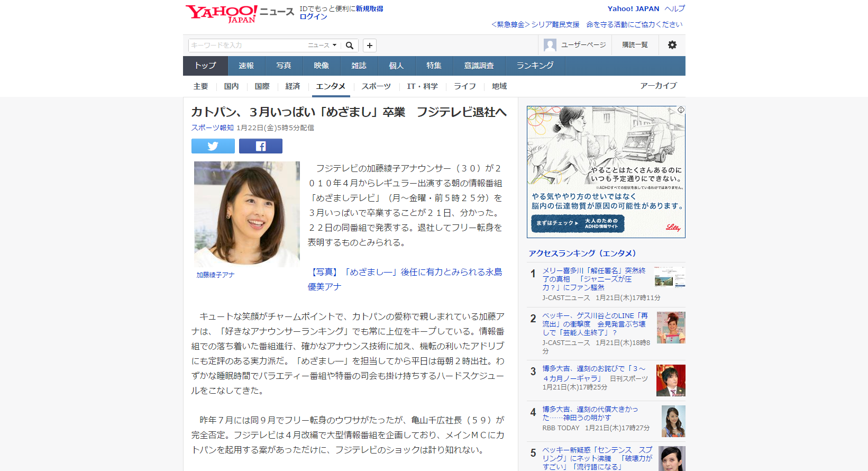Select the 特集 tab
The height and width of the screenshot is (471, 868).
434,66
